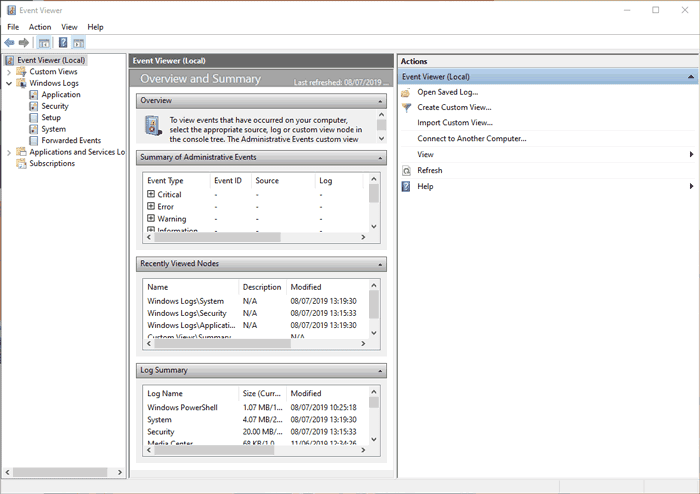
Task: Click Open Saved Log action
Action: 447,92
